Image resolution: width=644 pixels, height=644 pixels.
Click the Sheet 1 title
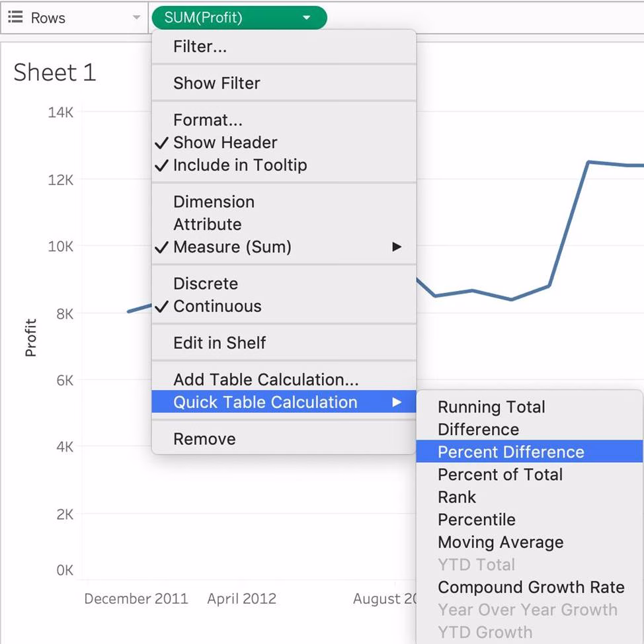[x=55, y=72]
